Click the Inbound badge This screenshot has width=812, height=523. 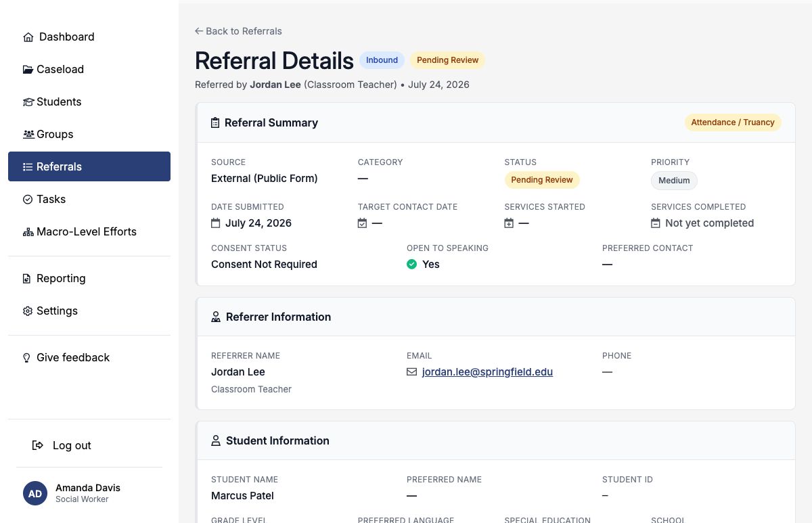pyautogui.click(x=382, y=60)
